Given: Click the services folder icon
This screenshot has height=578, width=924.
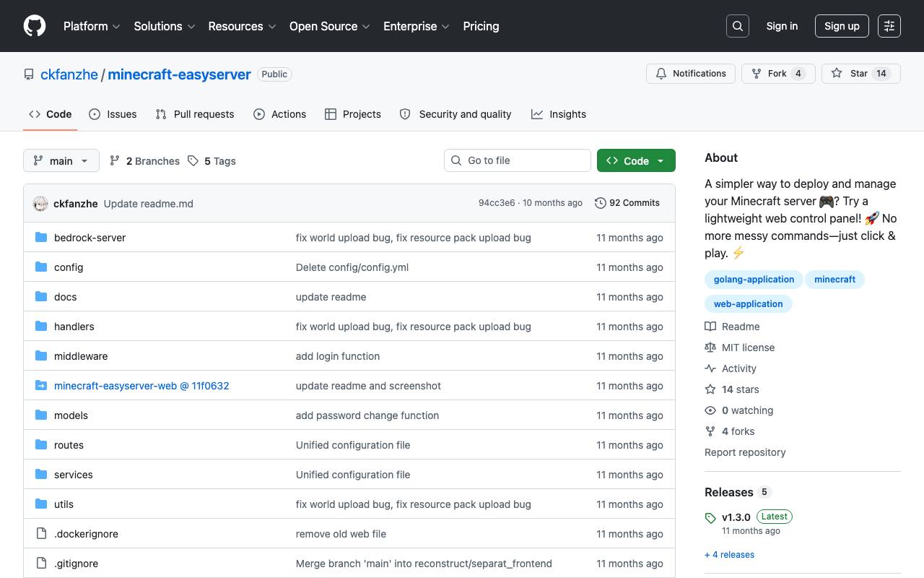Looking at the screenshot, I should pos(41,475).
